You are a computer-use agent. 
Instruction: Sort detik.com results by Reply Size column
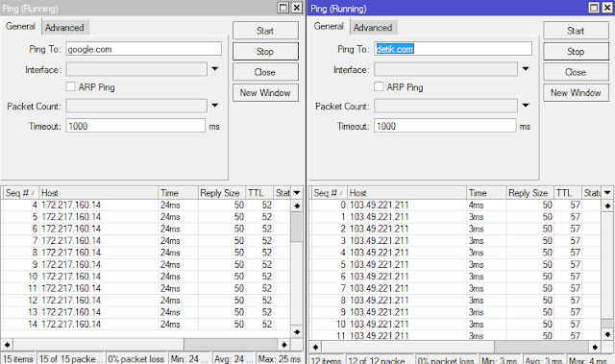click(x=530, y=193)
